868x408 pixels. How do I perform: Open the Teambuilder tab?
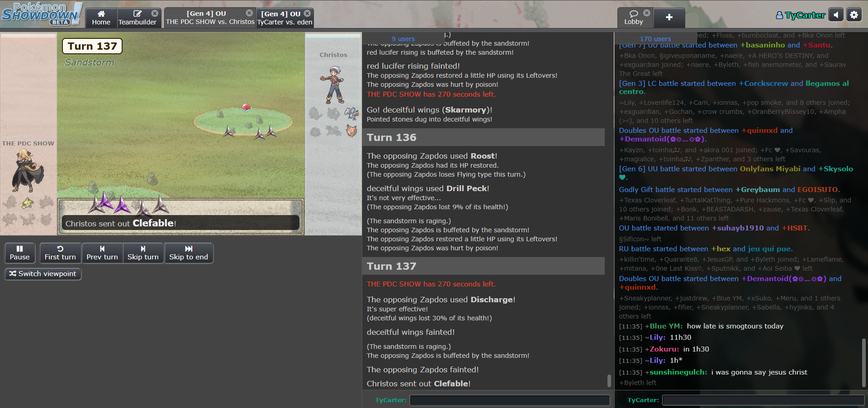click(x=137, y=18)
